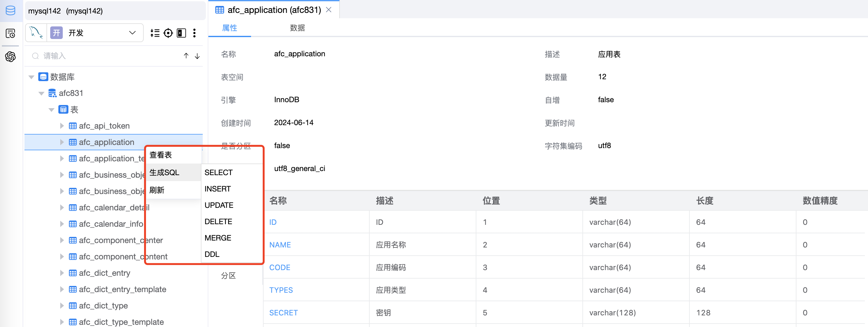868x327 pixels.
Task: Select the ChatGPT assistant icon in sidebar
Action: point(10,57)
